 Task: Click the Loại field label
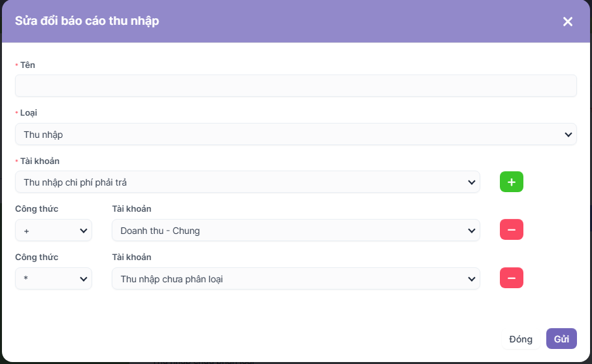(x=29, y=113)
